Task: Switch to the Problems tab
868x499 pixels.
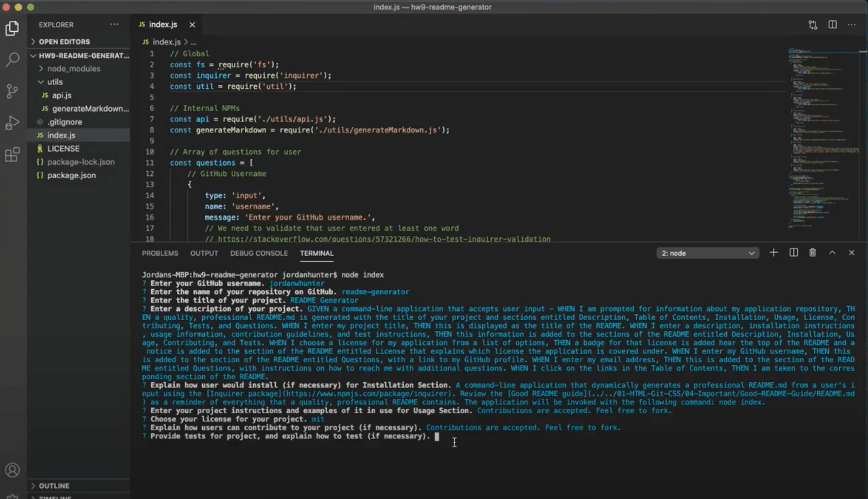Action: [x=160, y=253]
